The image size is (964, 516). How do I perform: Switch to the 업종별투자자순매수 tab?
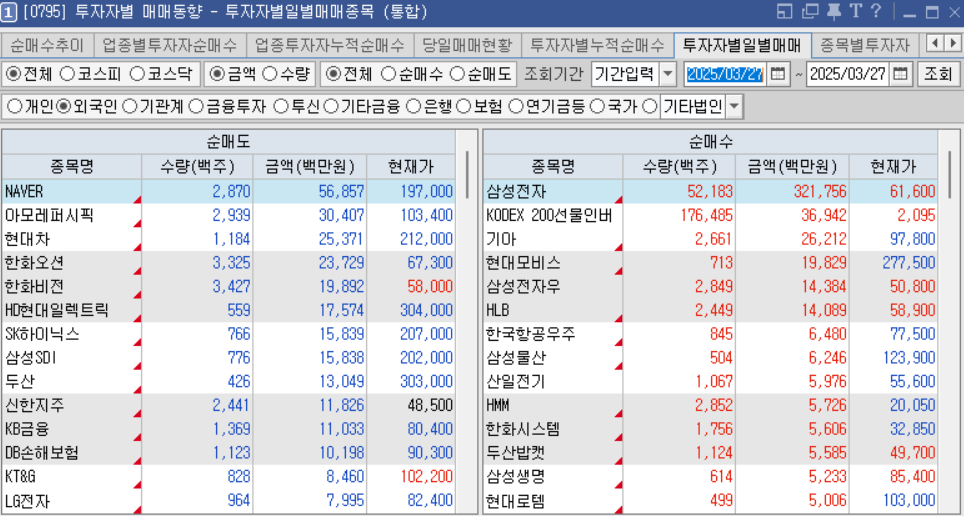coord(170,44)
